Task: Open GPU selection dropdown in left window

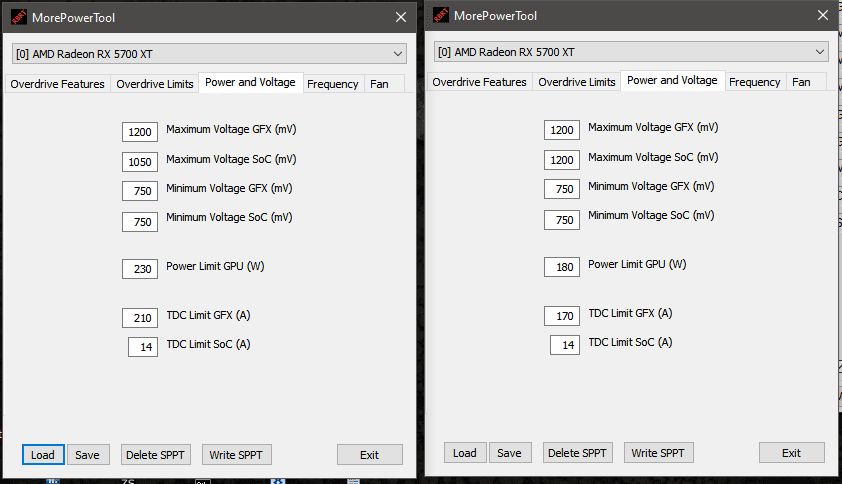Action: [209, 54]
